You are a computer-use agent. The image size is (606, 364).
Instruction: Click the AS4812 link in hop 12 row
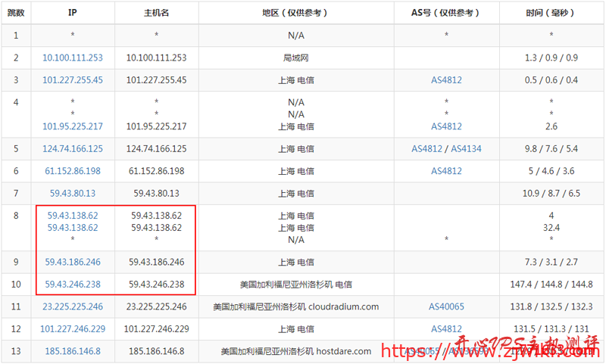pyautogui.click(x=446, y=329)
